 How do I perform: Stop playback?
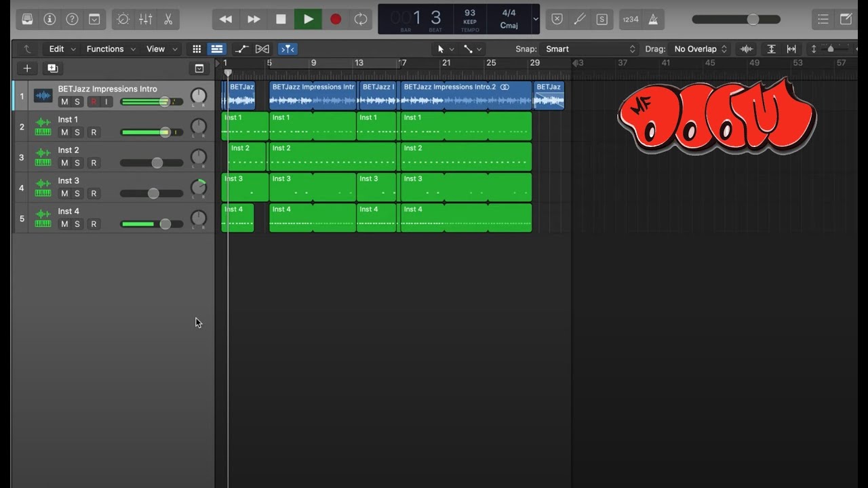(x=281, y=19)
